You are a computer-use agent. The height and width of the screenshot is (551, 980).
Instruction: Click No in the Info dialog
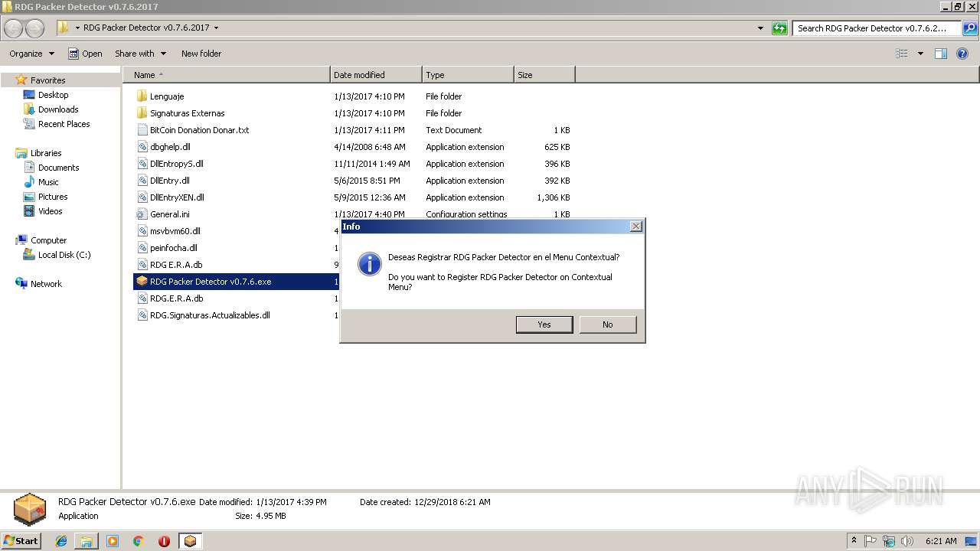pos(608,324)
